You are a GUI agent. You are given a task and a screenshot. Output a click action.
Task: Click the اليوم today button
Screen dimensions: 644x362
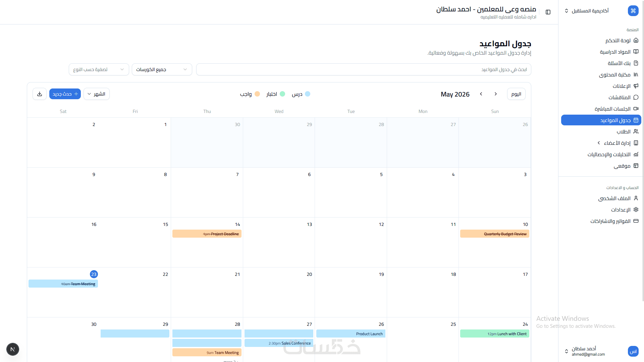[516, 94]
